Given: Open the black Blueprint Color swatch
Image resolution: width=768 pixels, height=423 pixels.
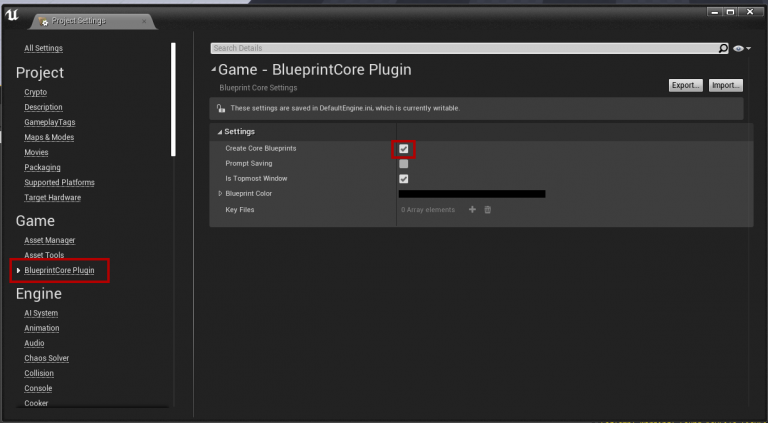Looking at the screenshot, I should (472, 194).
